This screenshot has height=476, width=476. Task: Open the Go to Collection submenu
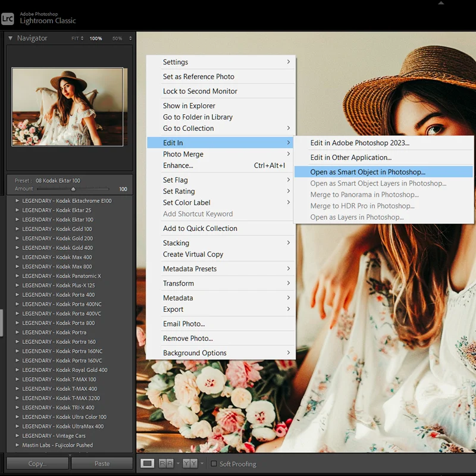(x=221, y=129)
